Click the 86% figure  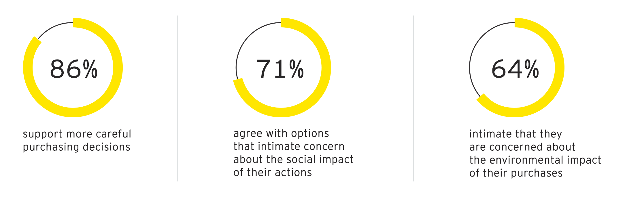(x=74, y=69)
